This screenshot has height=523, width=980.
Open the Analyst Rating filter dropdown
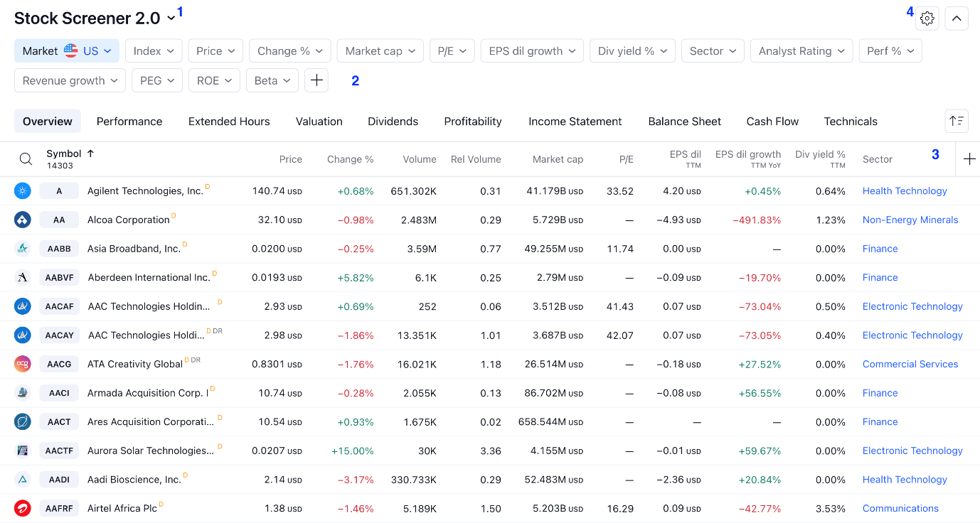tap(802, 50)
